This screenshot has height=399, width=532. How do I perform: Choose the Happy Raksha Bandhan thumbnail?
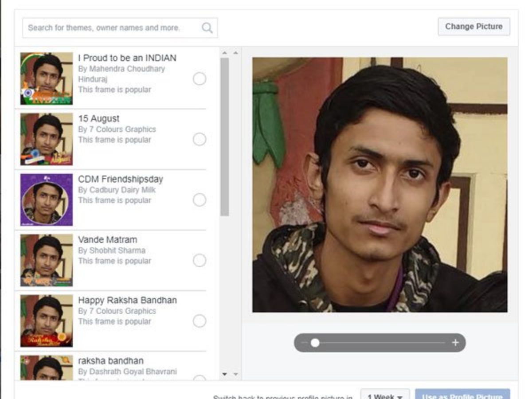point(47,321)
